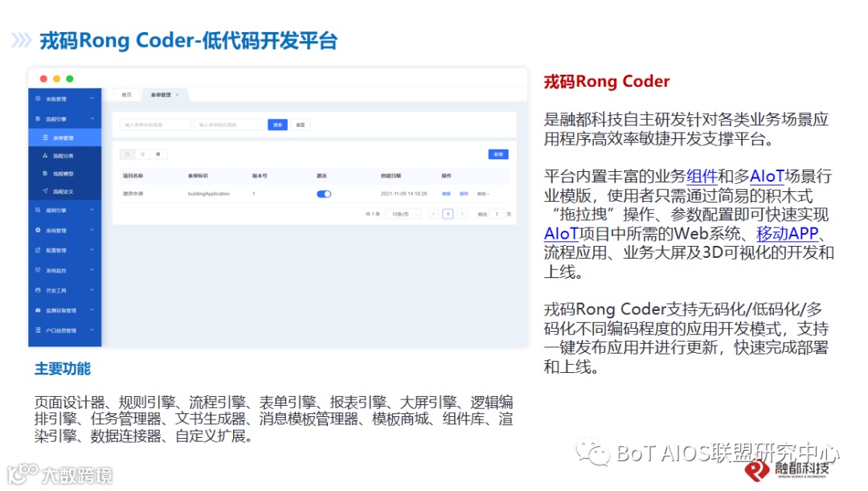Expand the 开发工具 menu chevron
Screen dimensions: 868x491
92,290
